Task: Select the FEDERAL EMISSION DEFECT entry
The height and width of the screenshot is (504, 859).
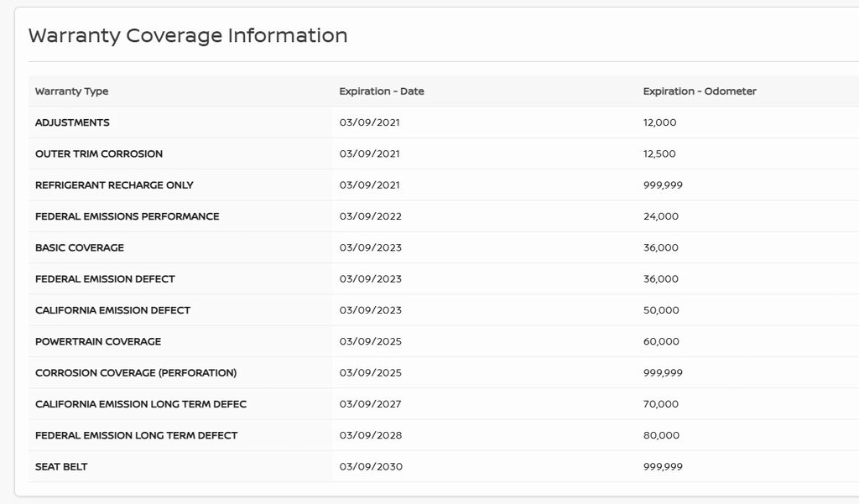Action: [105, 279]
